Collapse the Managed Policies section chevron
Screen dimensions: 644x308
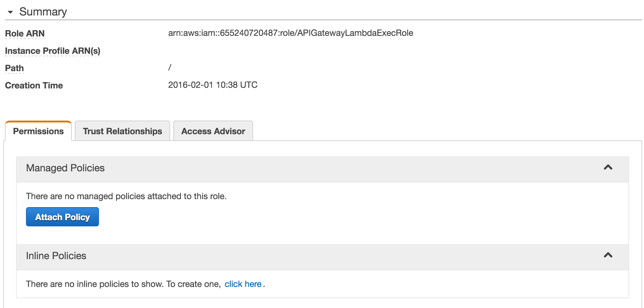coord(608,167)
